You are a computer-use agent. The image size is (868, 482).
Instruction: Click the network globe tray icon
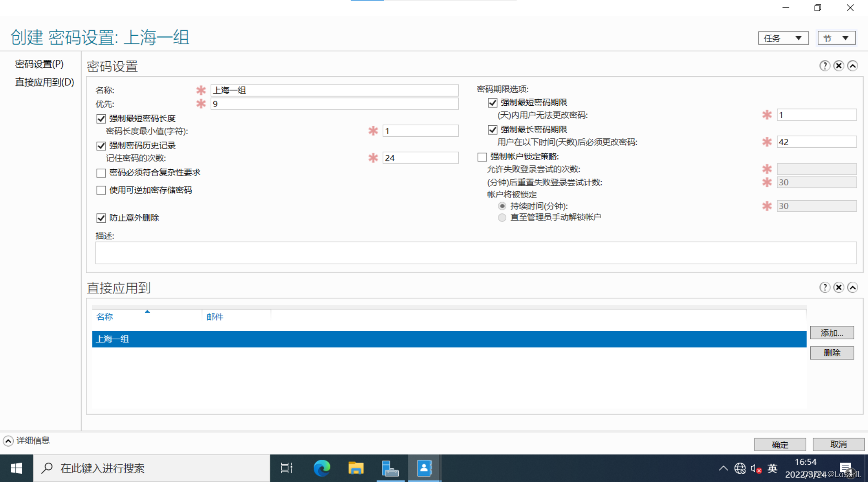click(740, 468)
